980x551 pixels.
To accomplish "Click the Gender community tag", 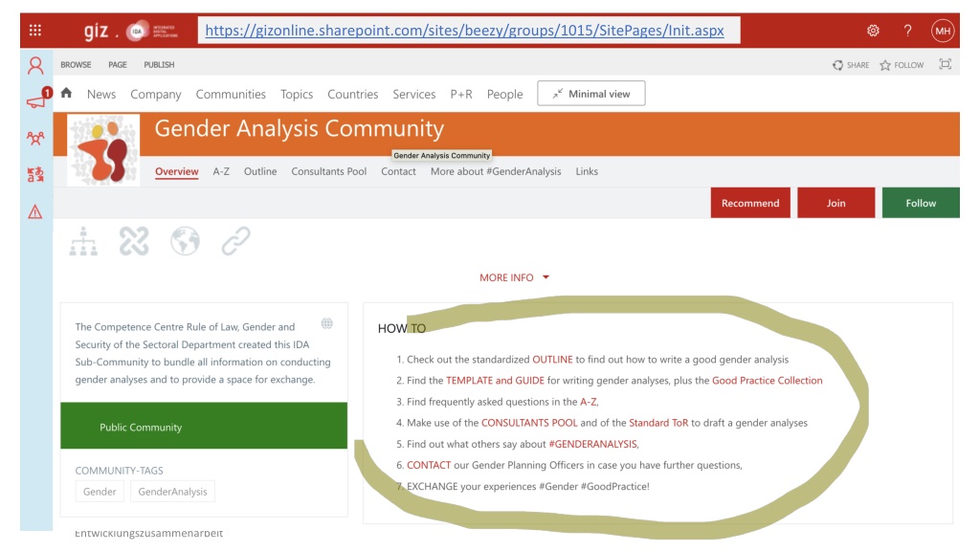I will [100, 492].
